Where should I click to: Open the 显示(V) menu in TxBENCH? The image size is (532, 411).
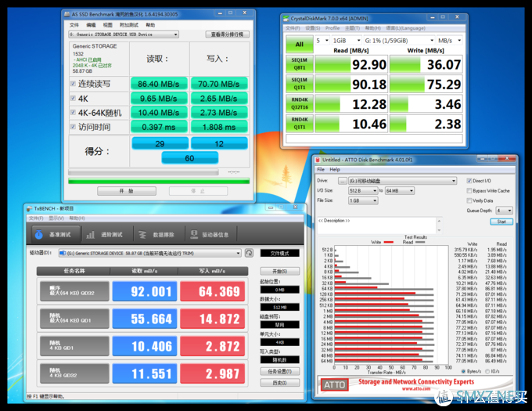tap(56, 218)
